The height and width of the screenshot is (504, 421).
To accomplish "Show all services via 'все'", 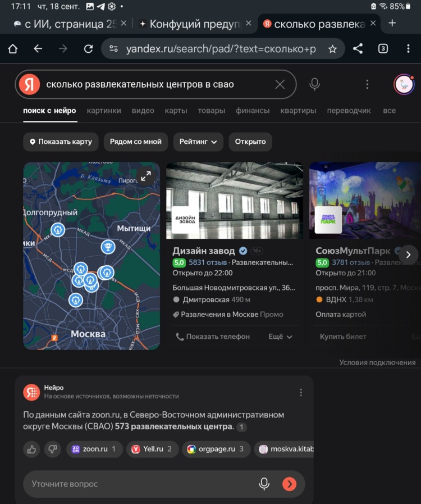I will pos(389,111).
